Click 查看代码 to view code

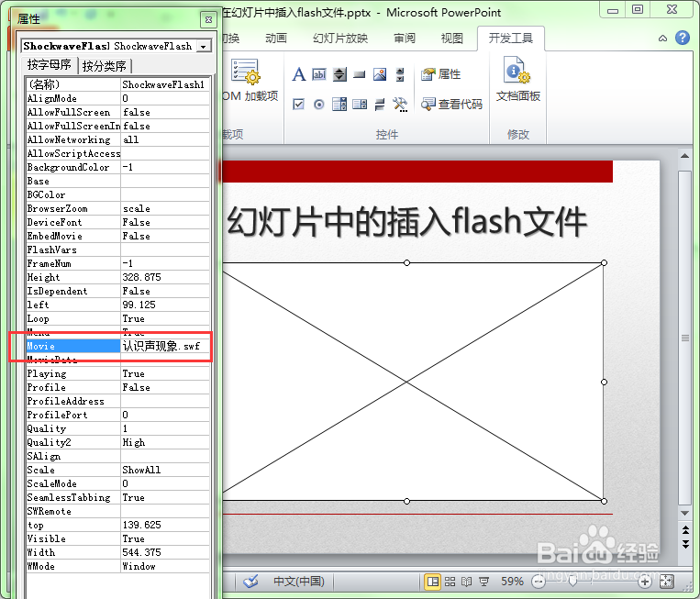[451, 104]
